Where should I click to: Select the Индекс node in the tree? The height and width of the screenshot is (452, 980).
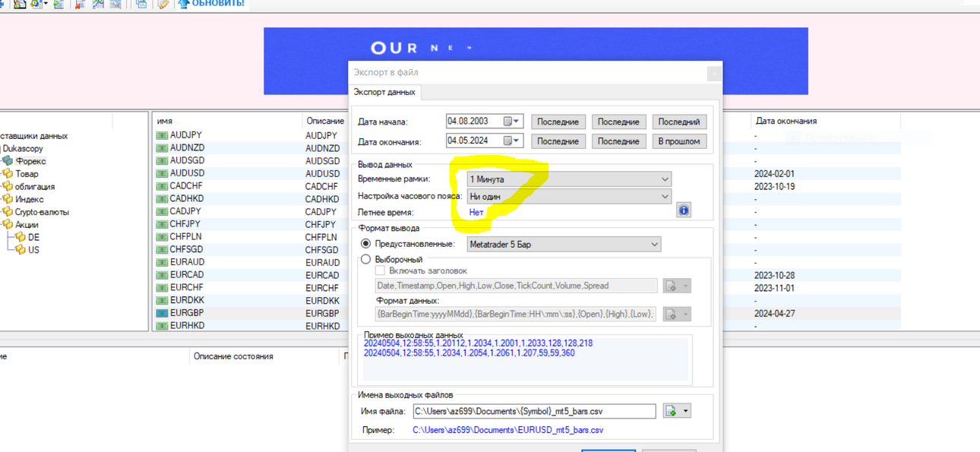pyautogui.click(x=30, y=199)
